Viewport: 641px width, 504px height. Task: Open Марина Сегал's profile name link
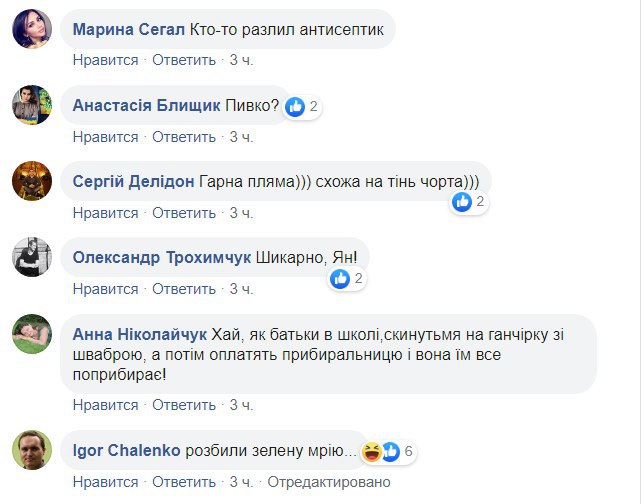point(129,30)
